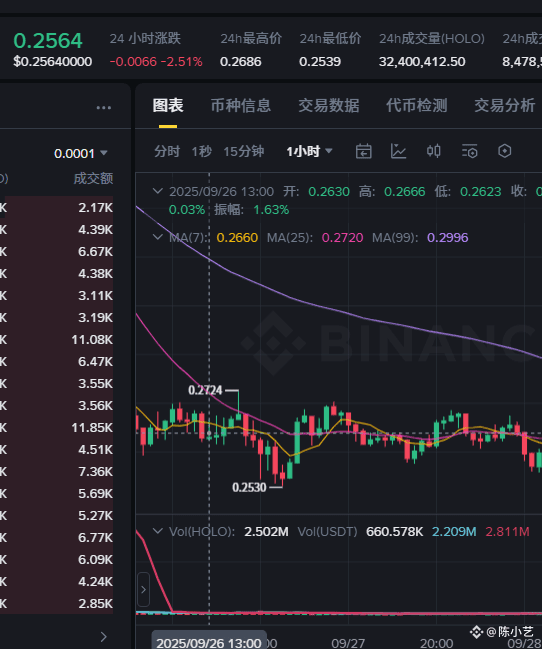Open the technical indicators chart icon
The image size is (542, 649).
click(x=398, y=151)
